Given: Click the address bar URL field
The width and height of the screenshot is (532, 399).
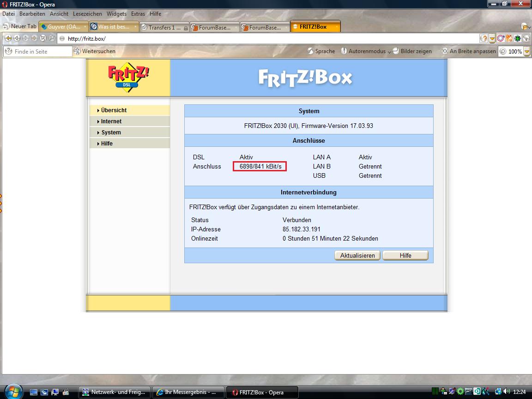Looking at the screenshot, I should click(x=268, y=39).
